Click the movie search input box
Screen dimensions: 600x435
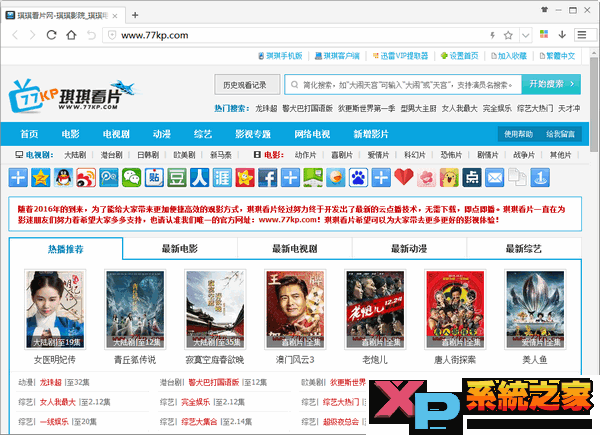point(403,85)
